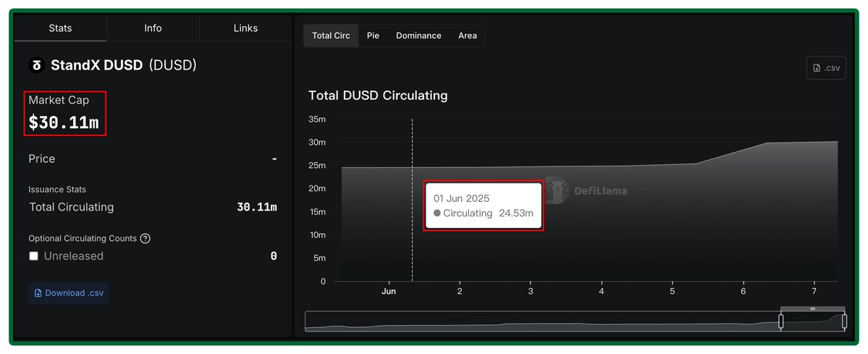Click the Unreleased count value 0
868x354 pixels.
[x=274, y=256]
